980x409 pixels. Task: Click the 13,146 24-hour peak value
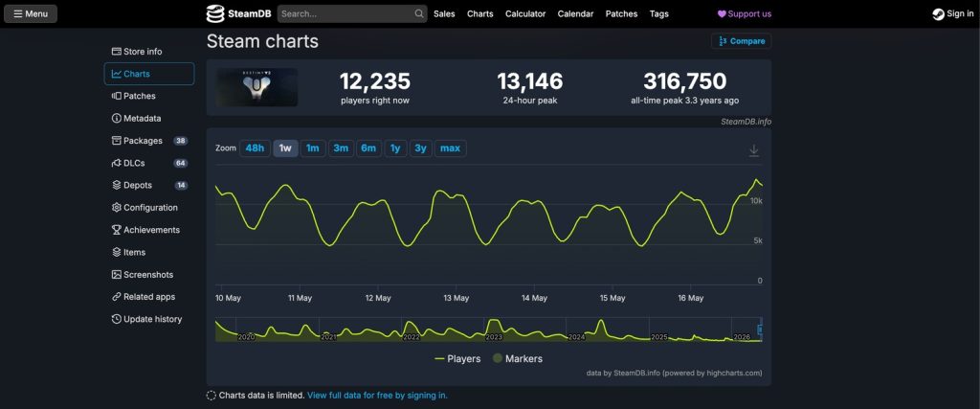tap(530, 81)
